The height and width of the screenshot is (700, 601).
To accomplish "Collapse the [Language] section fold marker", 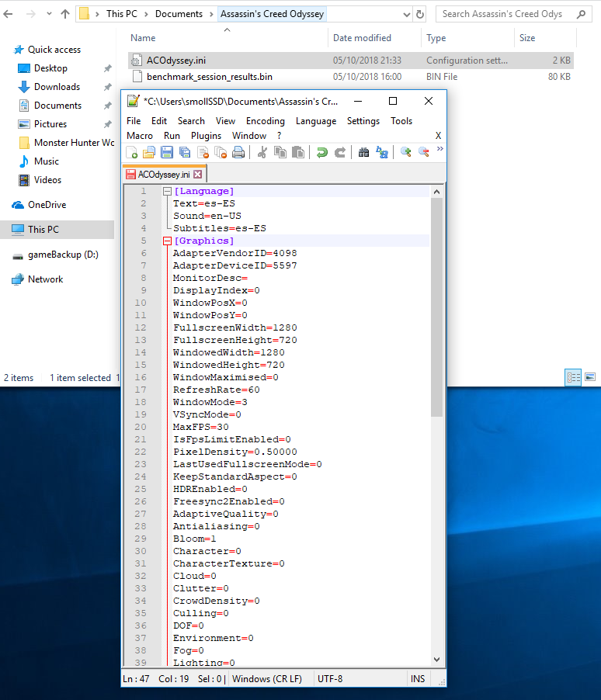I will point(167,191).
